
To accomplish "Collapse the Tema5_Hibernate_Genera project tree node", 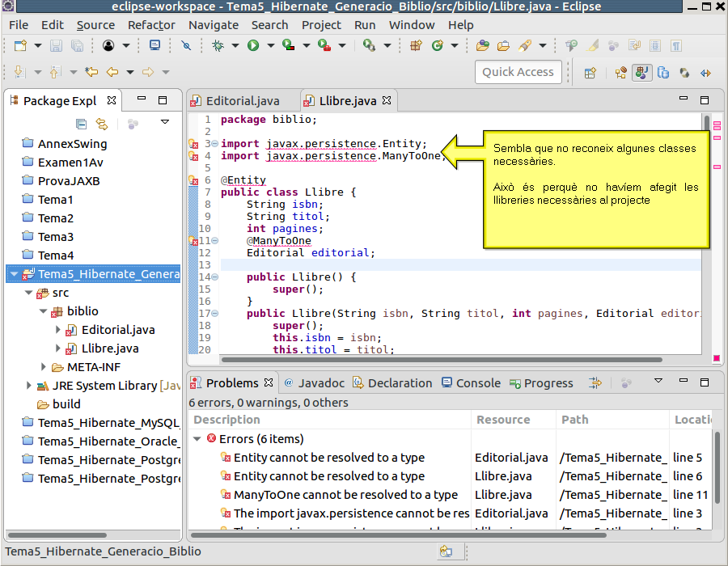I will [15, 274].
